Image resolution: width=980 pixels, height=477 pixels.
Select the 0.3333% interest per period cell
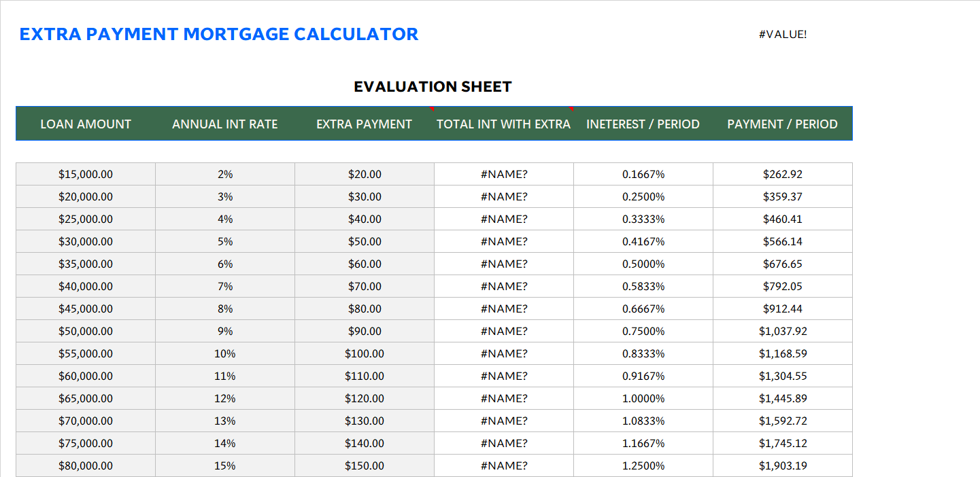click(x=643, y=219)
